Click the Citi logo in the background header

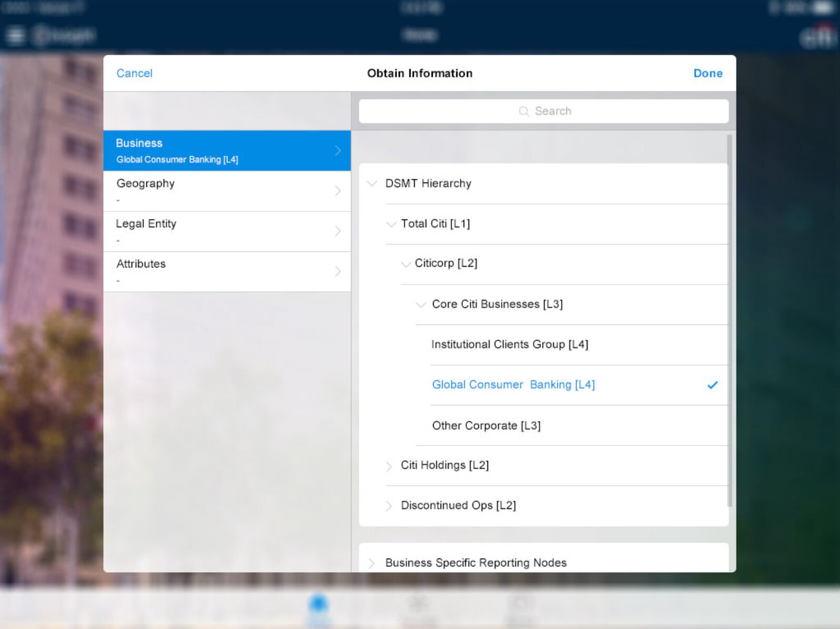pos(818,36)
